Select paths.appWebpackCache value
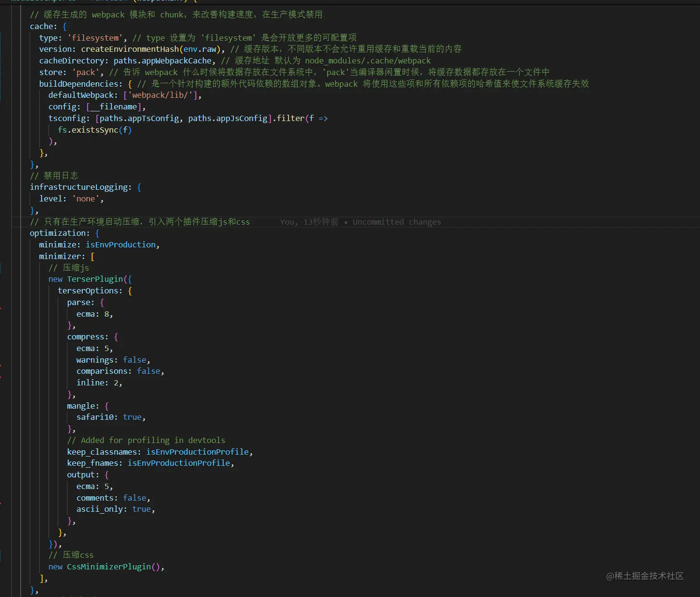Image resolution: width=700 pixels, height=597 pixels. tap(163, 61)
